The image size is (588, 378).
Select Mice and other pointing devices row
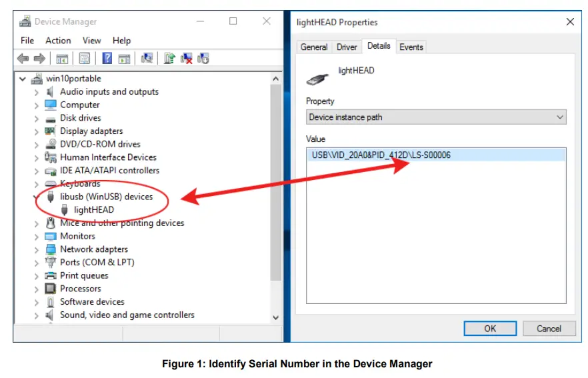tap(122, 223)
